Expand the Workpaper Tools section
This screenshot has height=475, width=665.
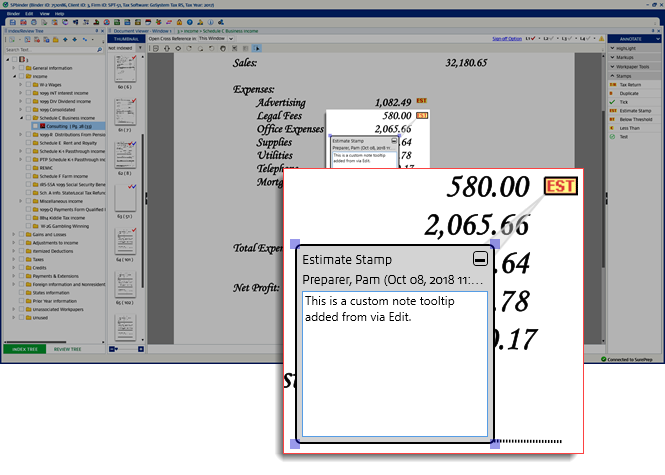tap(634, 67)
